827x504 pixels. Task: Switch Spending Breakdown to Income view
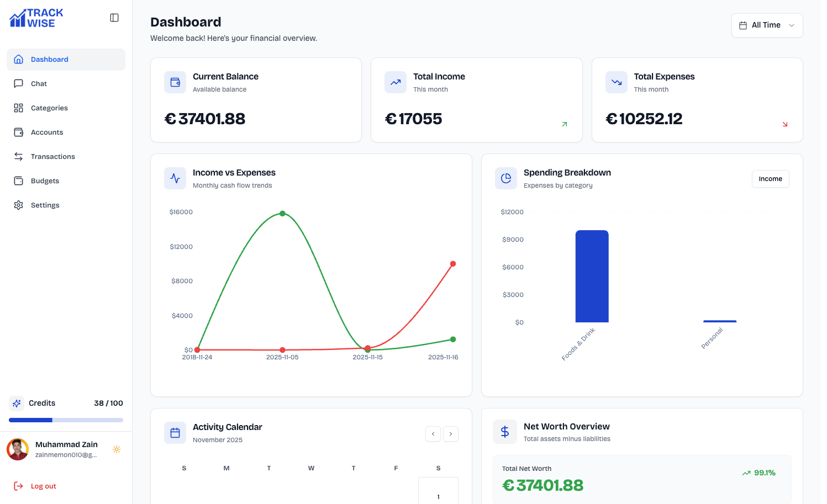point(770,178)
